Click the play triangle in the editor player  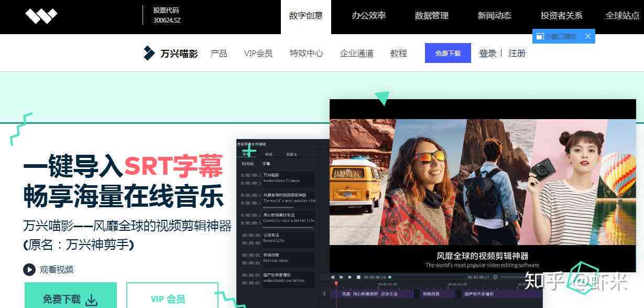(350, 277)
